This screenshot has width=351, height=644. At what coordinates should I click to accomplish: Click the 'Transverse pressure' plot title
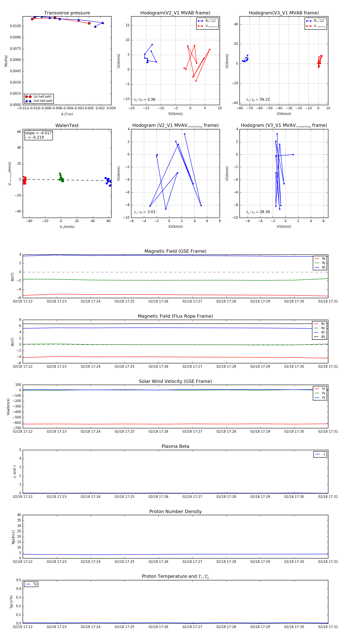point(67,13)
